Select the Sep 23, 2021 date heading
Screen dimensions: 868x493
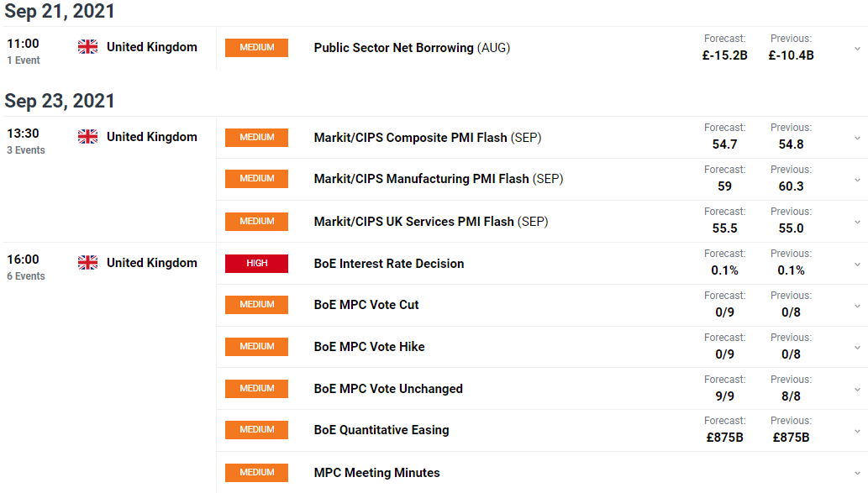click(59, 101)
